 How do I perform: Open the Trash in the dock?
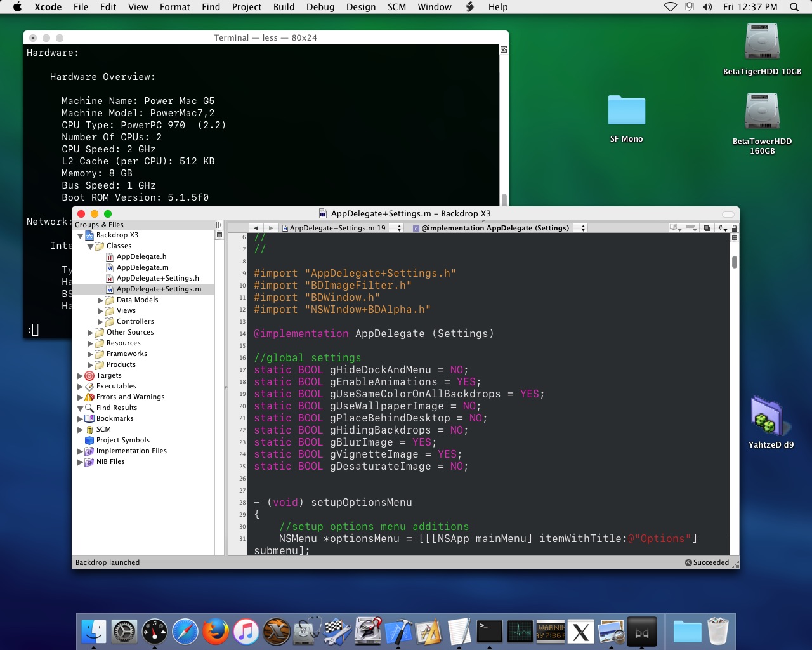[x=718, y=632]
